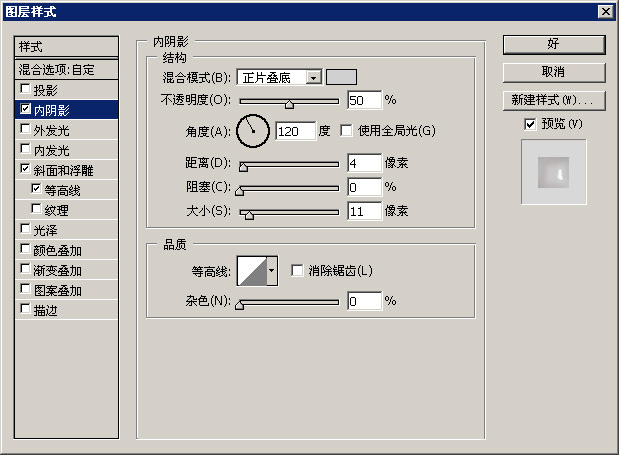619x455 pixels.
Task: Select the 图案叠加 pattern overlay row
Action: click(66, 290)
